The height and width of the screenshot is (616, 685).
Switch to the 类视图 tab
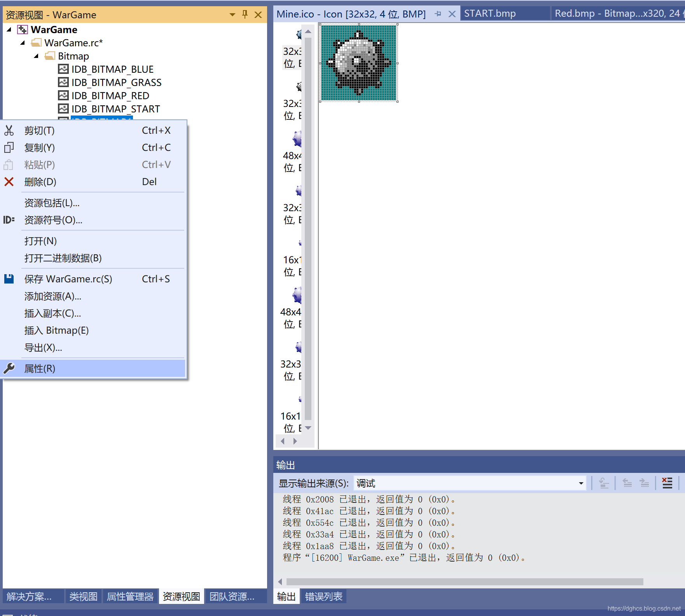point(83,596)
